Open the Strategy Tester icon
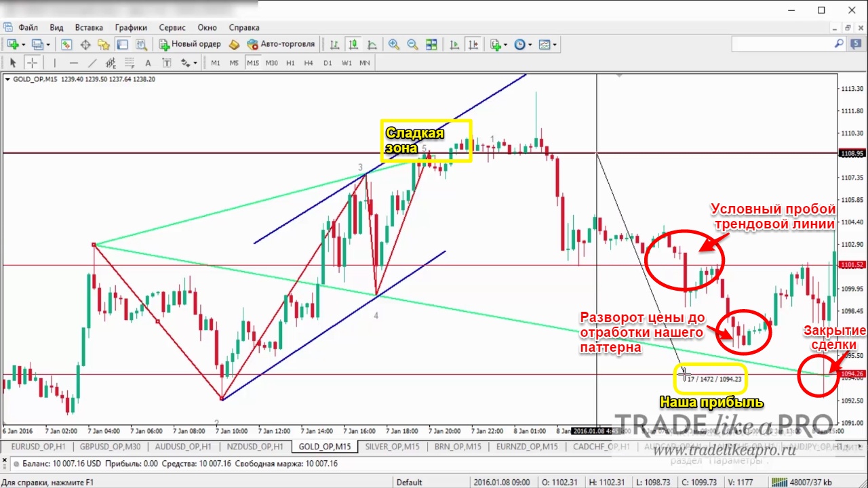This screenshot has height=488, width=868. pyautogui.click(x=140, y=44)
